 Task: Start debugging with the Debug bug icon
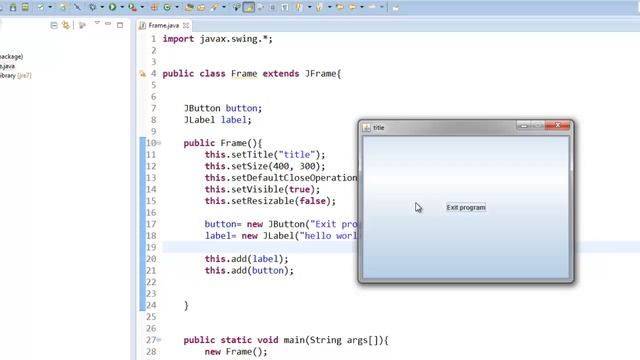pos(93,7)
